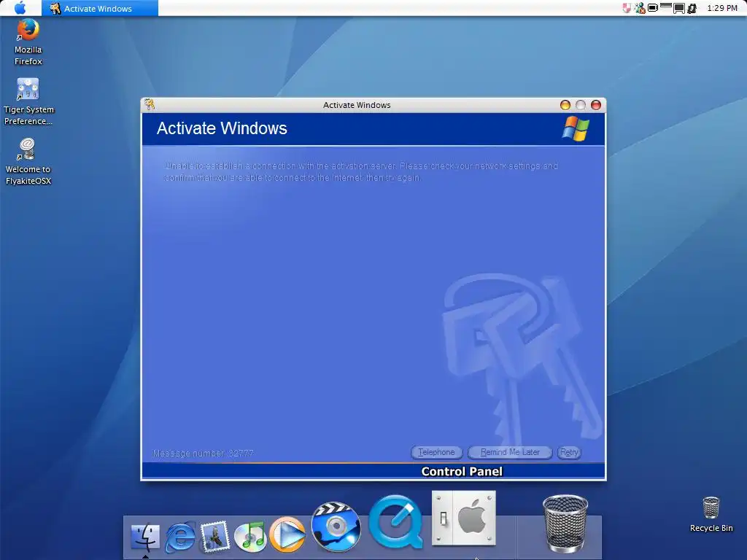The image size is (747, 560).
Task: Open the iDVD clapperboard dock icon
Action: pos(336,526)
